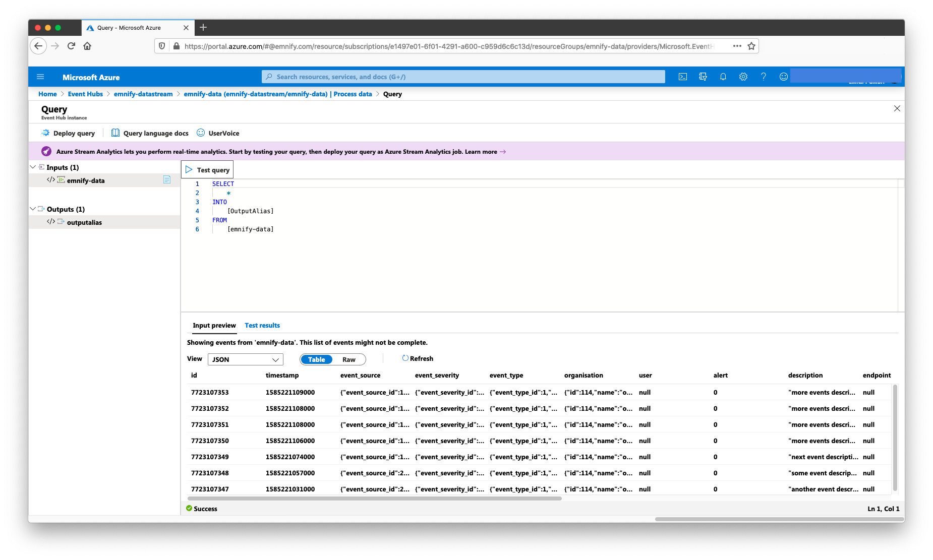This screenshot has width=933, height=560.
Task: Click description cell "next event descripti..."
Action: 823,457
